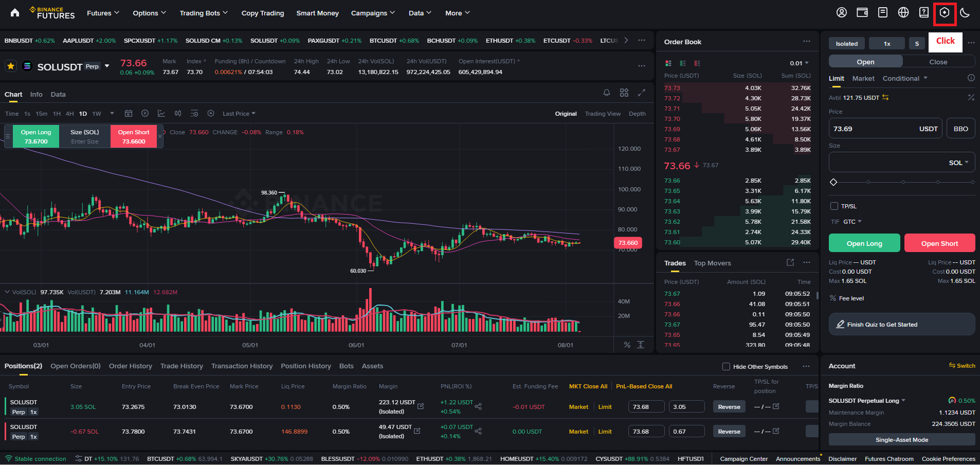Click the size slider end marker

click(x=972, y=182)
